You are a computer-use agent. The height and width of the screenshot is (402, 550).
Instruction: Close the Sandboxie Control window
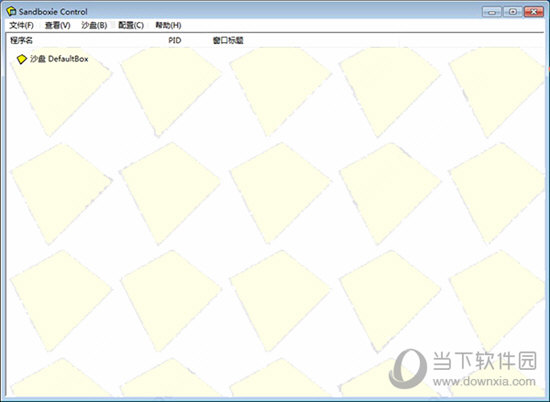tap(534, 12)
